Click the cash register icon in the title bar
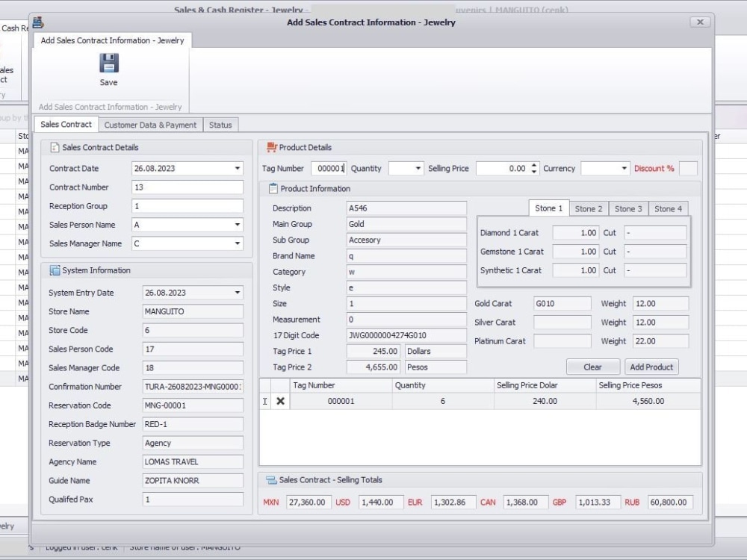This screenshot has height=560, width=747. pyautogui.click(x=38, y=22)
